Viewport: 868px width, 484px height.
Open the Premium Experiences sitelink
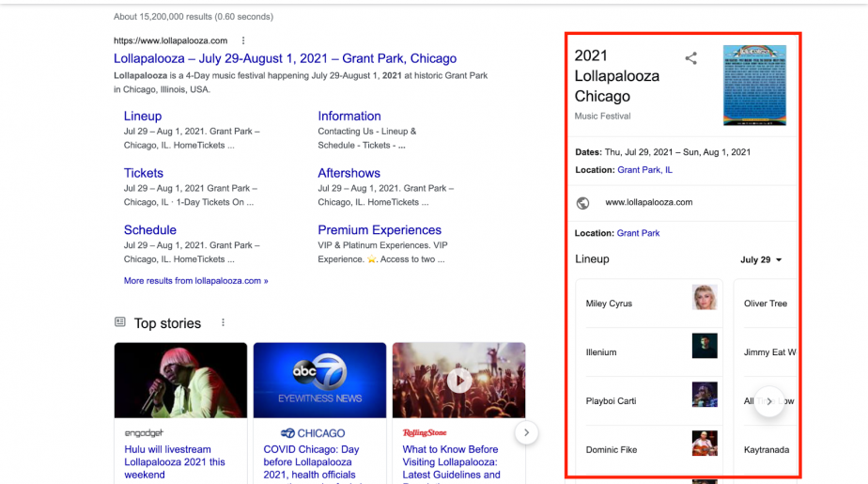pos(380,230)
